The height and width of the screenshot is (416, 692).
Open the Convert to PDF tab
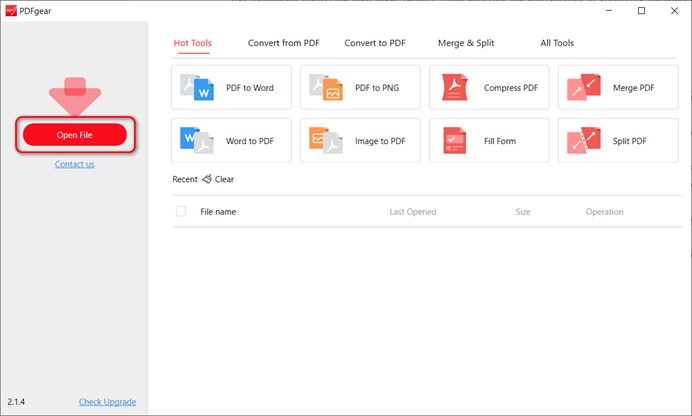[375, 43]
